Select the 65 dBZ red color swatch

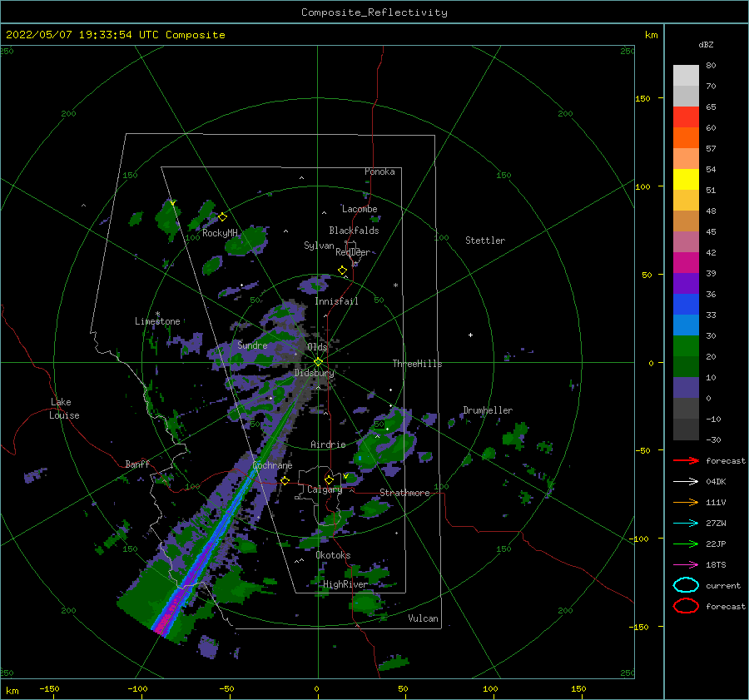click(x=686, y=117)
